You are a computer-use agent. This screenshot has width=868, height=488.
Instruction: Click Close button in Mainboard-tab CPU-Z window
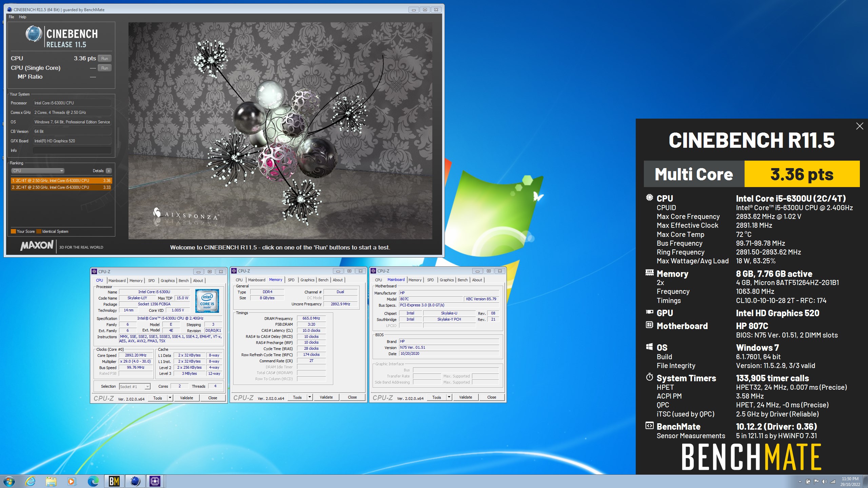[x=492, y=397]
